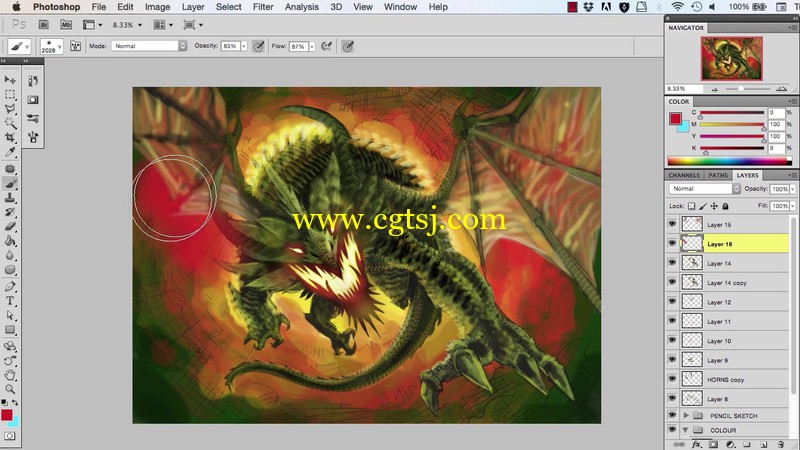The image size is (800, 450).
Task: Select the Paint Bucket tool
Action: point(10,240)
